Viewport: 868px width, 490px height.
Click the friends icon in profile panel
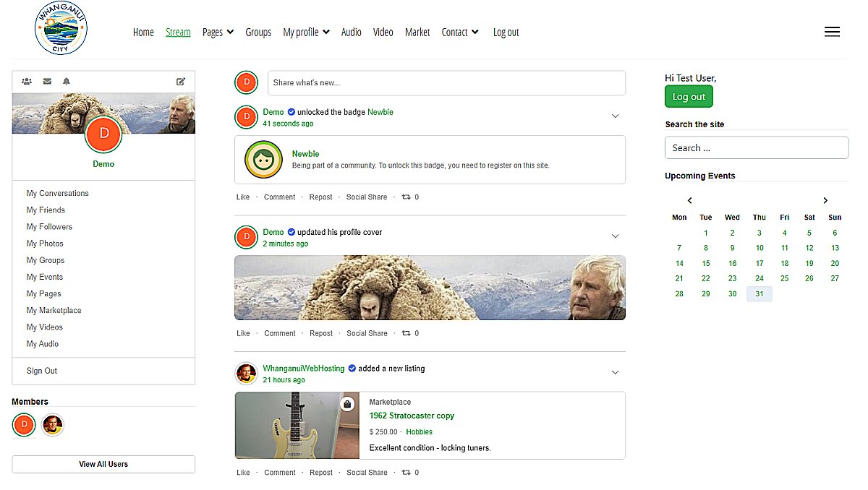click(x=27, y=82)
